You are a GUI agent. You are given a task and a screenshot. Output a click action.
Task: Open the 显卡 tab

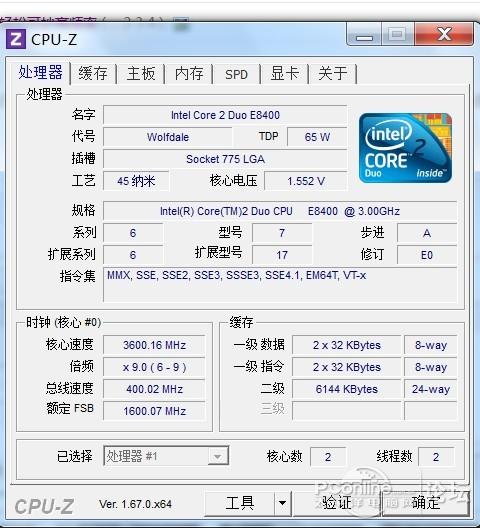click(285, 73)
